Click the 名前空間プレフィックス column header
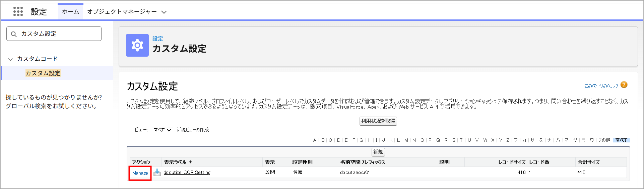The height and width of the screenshot is (189, 644). tap(363, 162)
